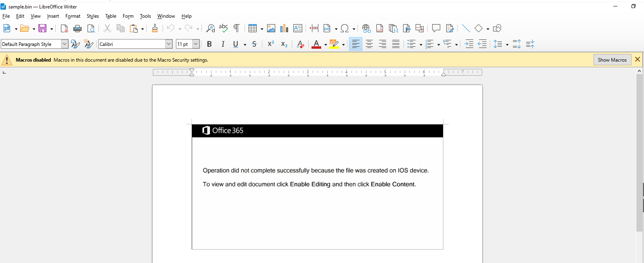
Task: Open the Help menu
Action: click(x=186, y=16)
